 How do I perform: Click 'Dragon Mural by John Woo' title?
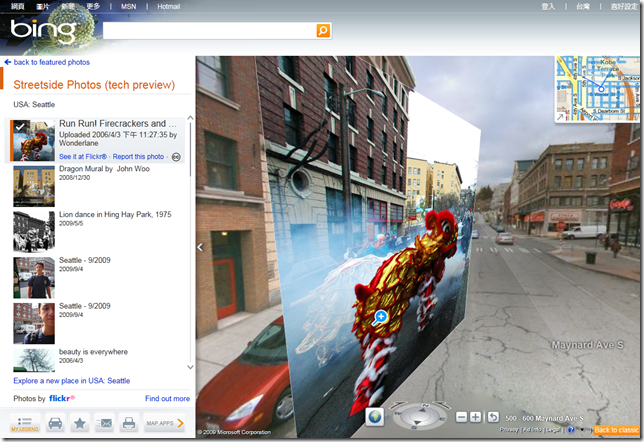104,169
